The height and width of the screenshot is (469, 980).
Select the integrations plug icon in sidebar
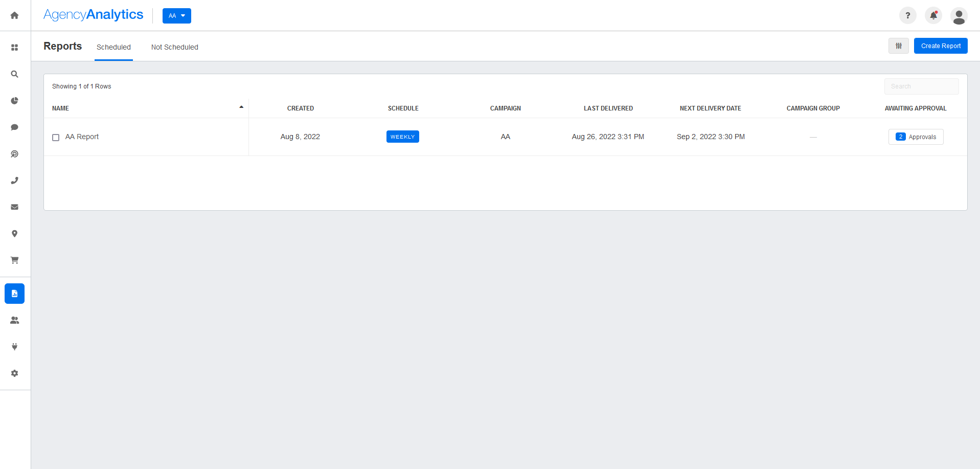[14, 346]
